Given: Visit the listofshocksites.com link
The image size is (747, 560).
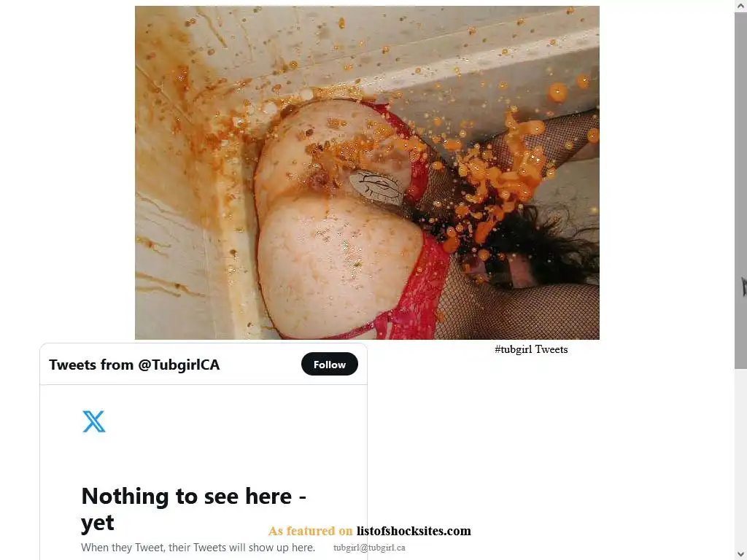Looking at the screenshot, I should [414, 531].
